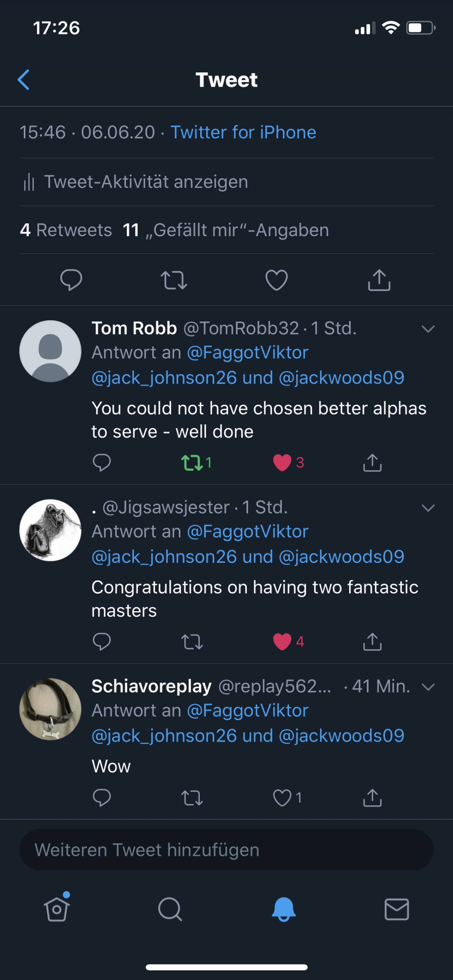View the 4 Retweets list

click(x=66, y=230)
